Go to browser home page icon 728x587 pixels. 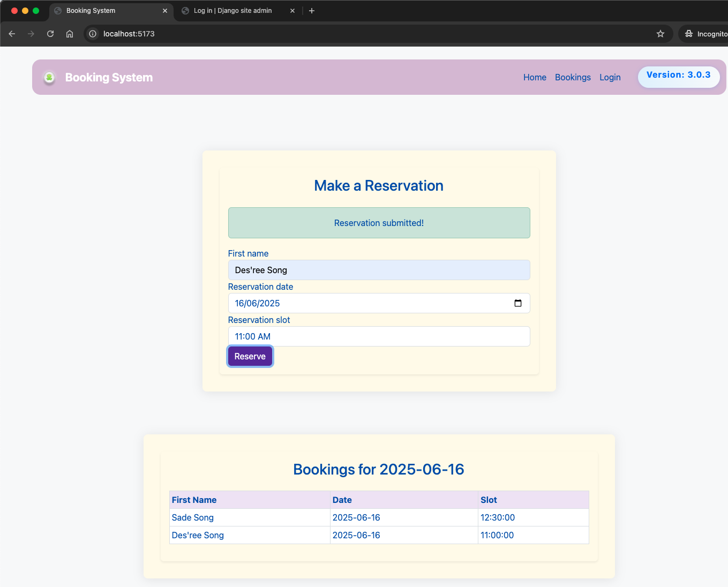point(70,34)
